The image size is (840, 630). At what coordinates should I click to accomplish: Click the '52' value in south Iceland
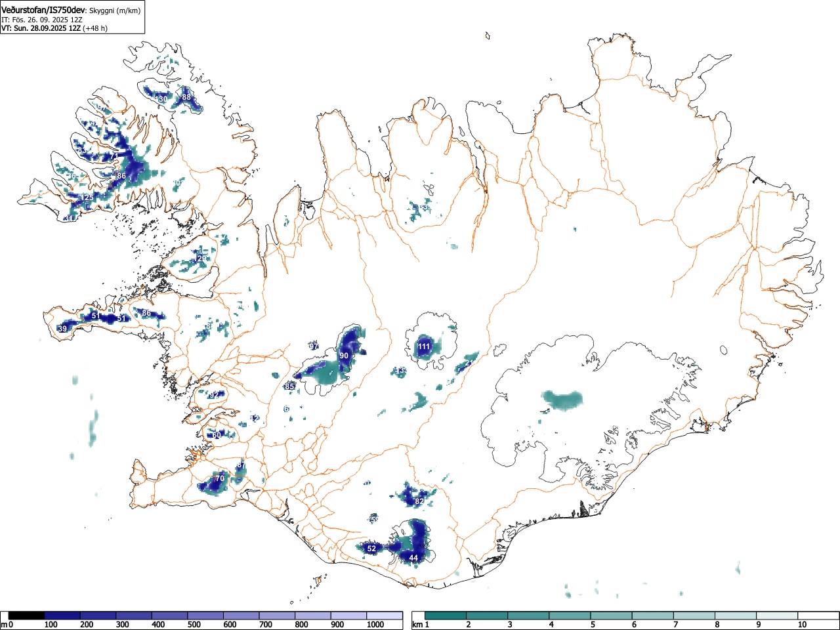point(371,548)
